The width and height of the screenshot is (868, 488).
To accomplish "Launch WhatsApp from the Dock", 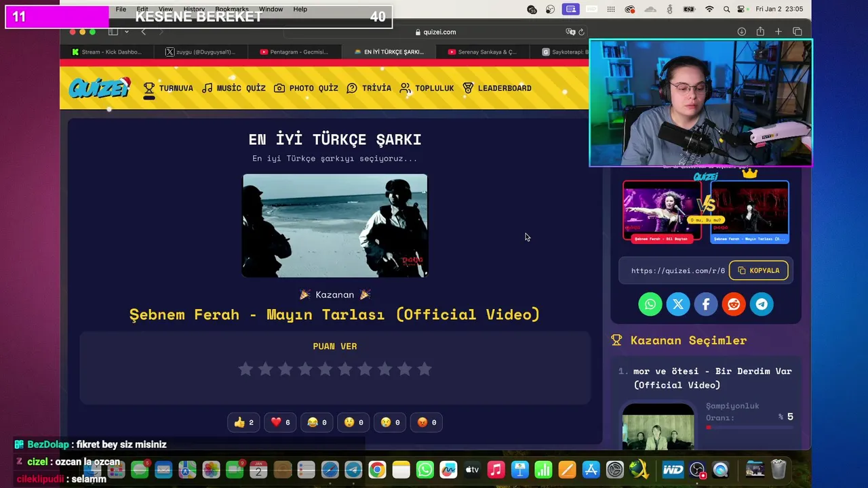I will 425,470.
